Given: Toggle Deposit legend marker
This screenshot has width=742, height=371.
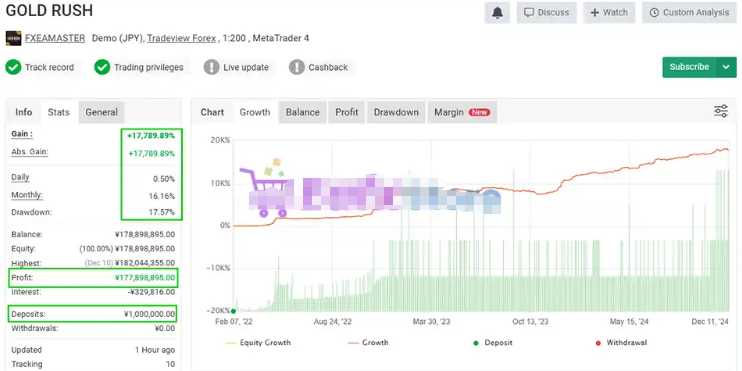Looking at the screenshot, I should tap(493, 342).
